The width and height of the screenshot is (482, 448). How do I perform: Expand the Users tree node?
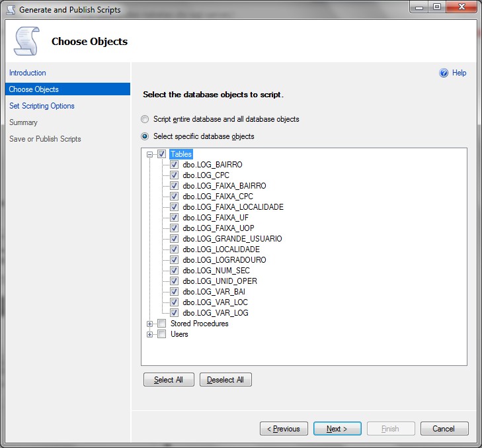coord(149,334)
